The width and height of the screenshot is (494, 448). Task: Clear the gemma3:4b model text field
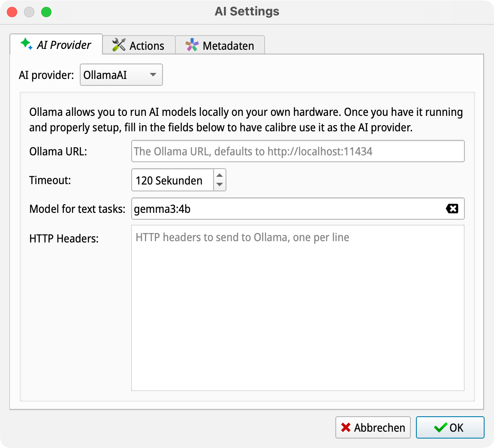pos(452,209)
